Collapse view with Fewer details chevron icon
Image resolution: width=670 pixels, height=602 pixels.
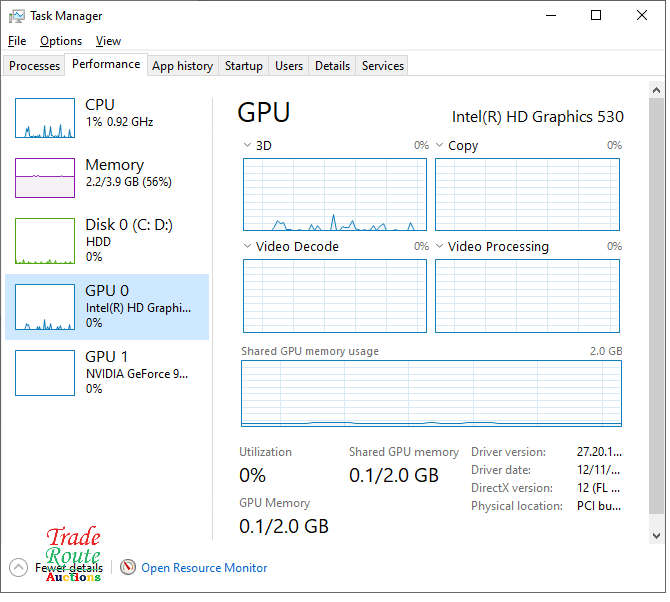pyautogui.click(x=18, y=568)
